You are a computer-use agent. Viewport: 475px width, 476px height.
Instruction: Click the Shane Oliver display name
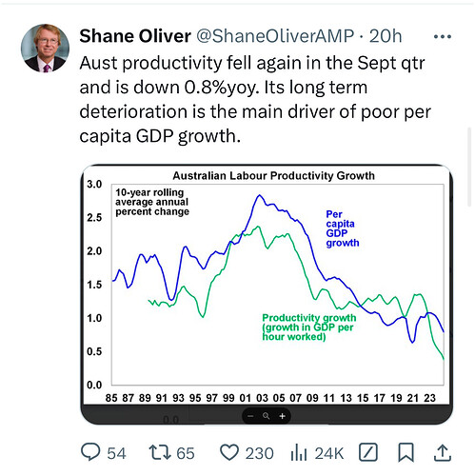tap(135, 36)
